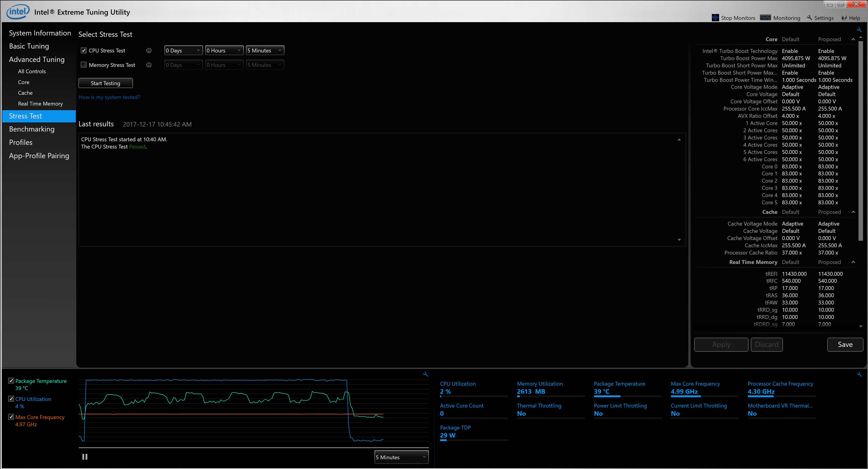Click the Help question mark icon
Screen dimensions: 868x469
(x=844, y=18)
